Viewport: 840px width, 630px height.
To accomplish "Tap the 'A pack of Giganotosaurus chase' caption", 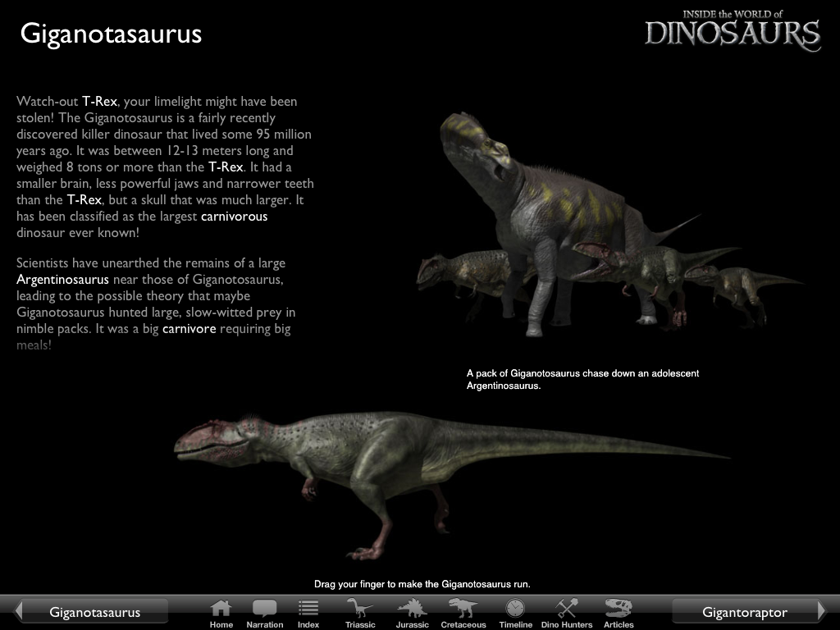I will pyautogui.click(x=582, y=379).
